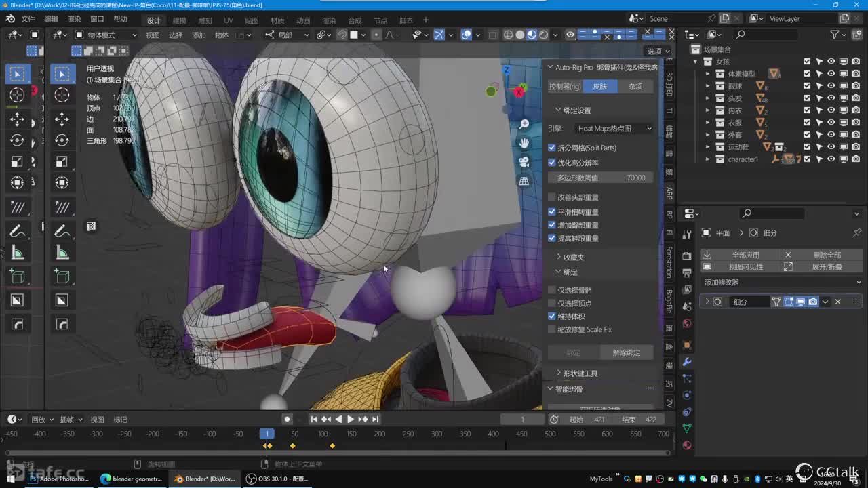Toggle the 平滑扭转重量 checkbox
868x488 pixels.
coord(552,211)
